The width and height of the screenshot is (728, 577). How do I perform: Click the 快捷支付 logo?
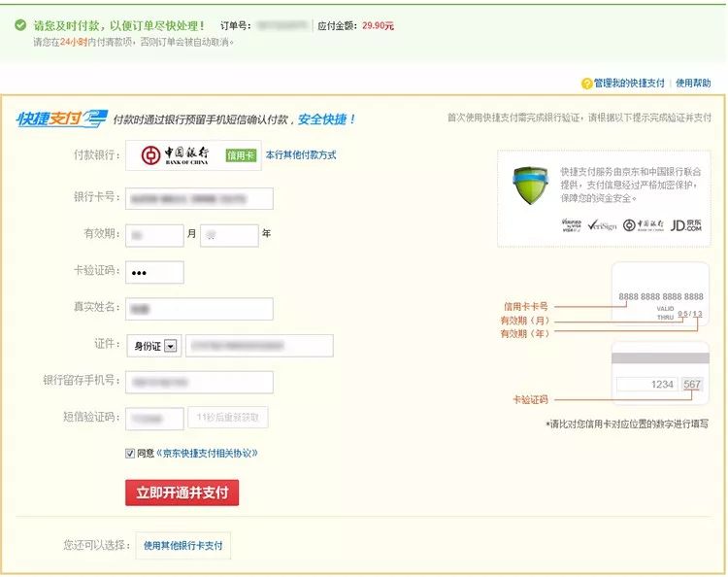coord(62,119)
